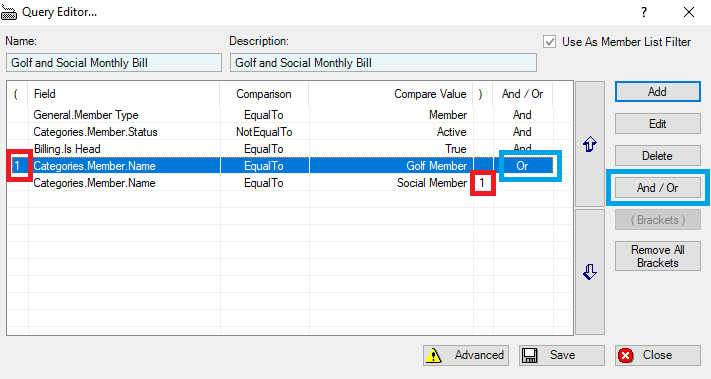This screenshot has height=379, width=711.
Task: Click the Or cell in highlighted row
Action: point(522,166)
